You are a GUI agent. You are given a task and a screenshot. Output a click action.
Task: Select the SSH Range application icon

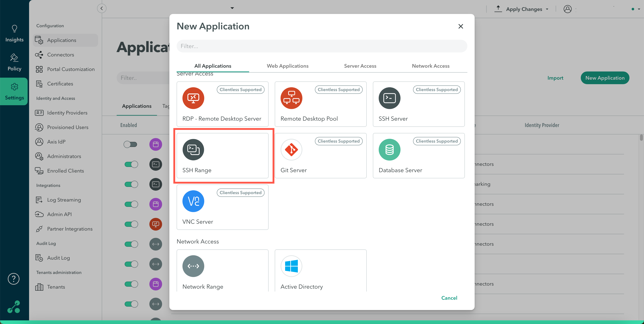pyautogui.click(x=193, y=149)
